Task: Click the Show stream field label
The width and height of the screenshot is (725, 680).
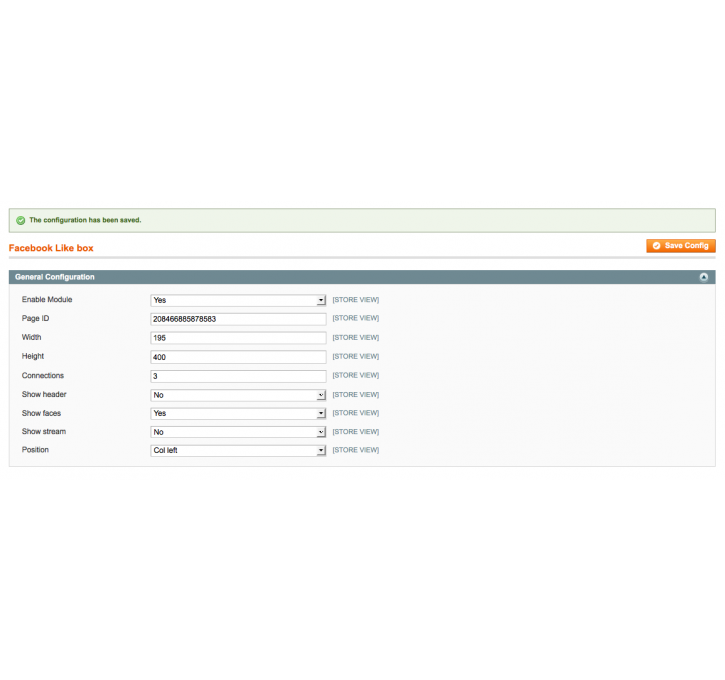Action: click(x=44, y=431)
